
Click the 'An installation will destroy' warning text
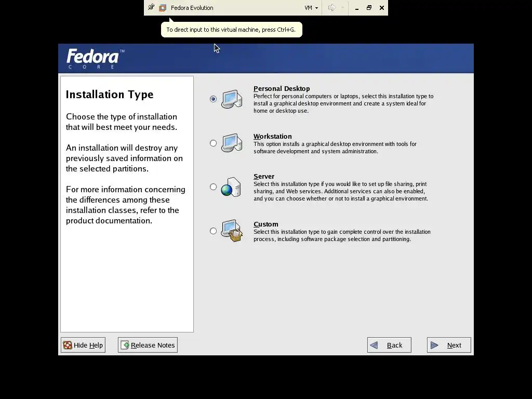124,158
